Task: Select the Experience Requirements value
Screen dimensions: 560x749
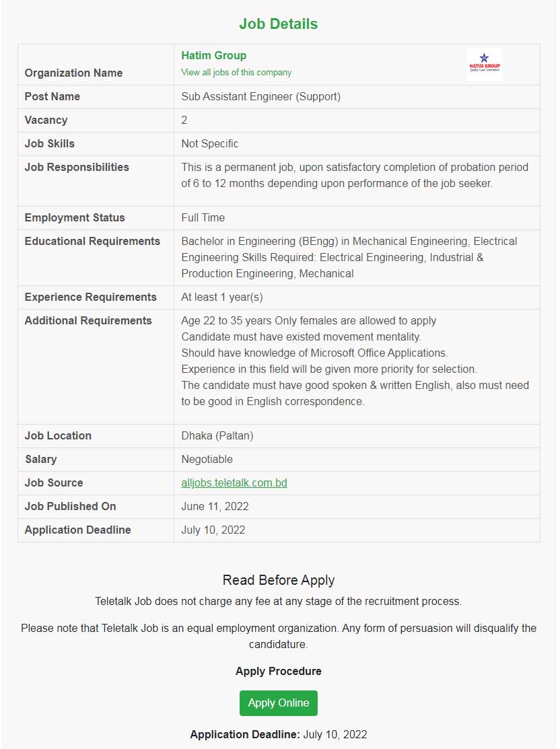Action: (x=220, y=297)
